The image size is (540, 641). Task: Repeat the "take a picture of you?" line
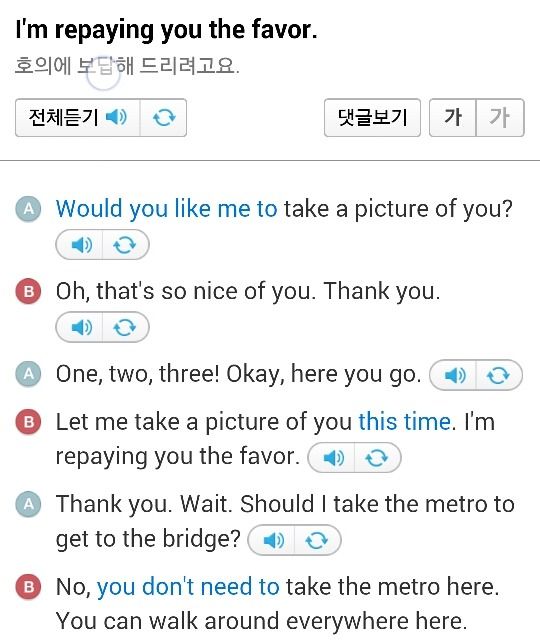pyautogui.click(x=125, y=245)
